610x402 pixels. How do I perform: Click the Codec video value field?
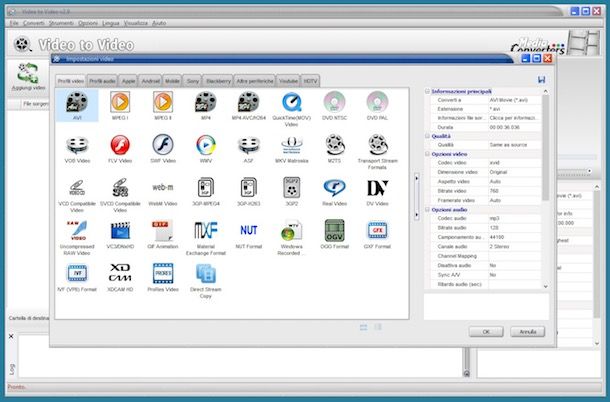[x=514, y=163]
